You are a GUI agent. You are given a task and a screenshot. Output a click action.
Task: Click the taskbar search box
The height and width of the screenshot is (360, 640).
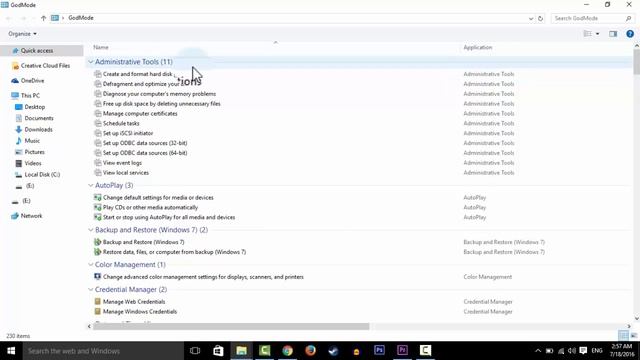pyautogui.click(x=103, y=351)
